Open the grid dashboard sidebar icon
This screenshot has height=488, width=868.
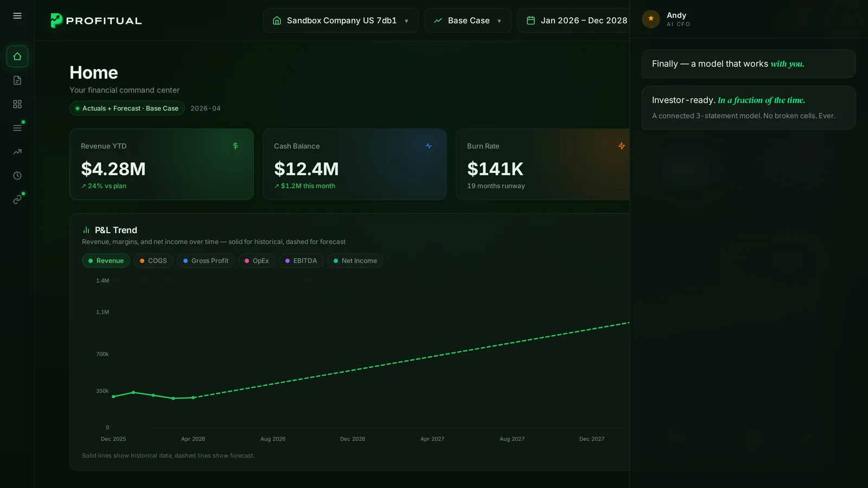pos(17,104)
